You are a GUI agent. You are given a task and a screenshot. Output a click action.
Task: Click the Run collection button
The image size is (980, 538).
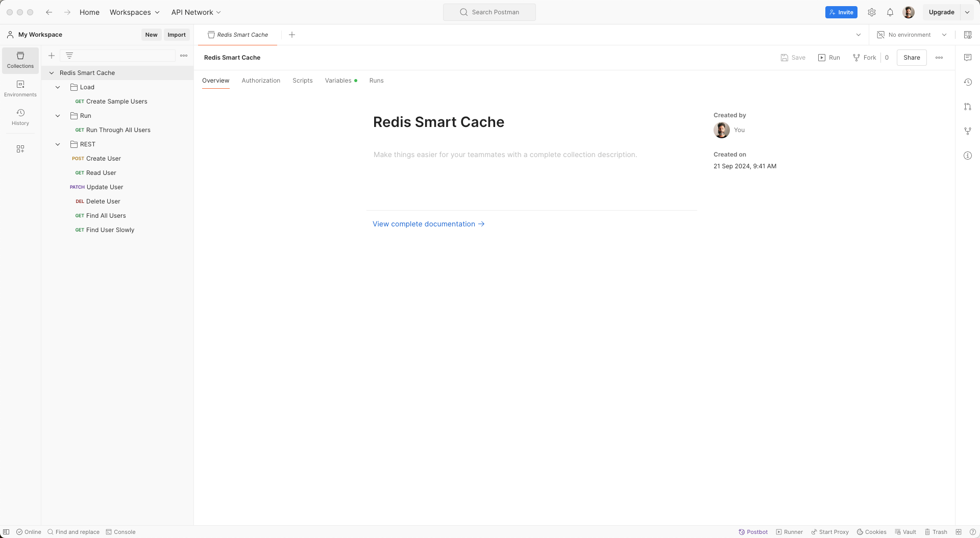point(829,58)
